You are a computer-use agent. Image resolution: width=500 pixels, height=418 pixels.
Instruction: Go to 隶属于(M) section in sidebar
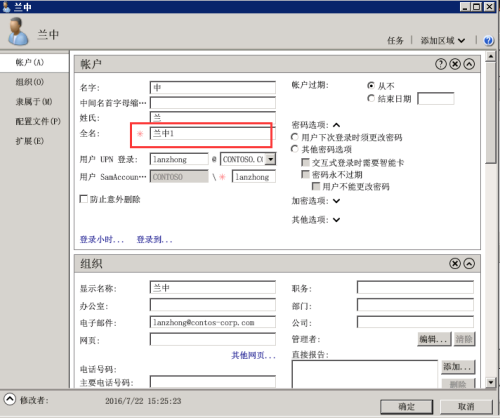tap(34, 102)
